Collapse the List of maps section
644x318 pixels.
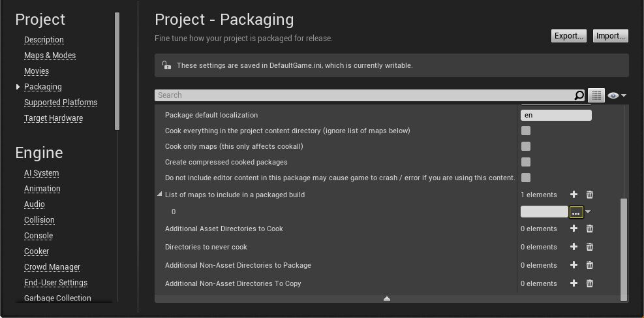[x=160, y=195]
